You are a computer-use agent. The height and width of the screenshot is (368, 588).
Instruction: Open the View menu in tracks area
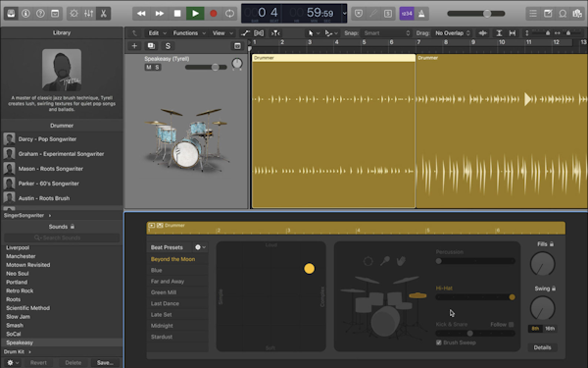[222, 33]
